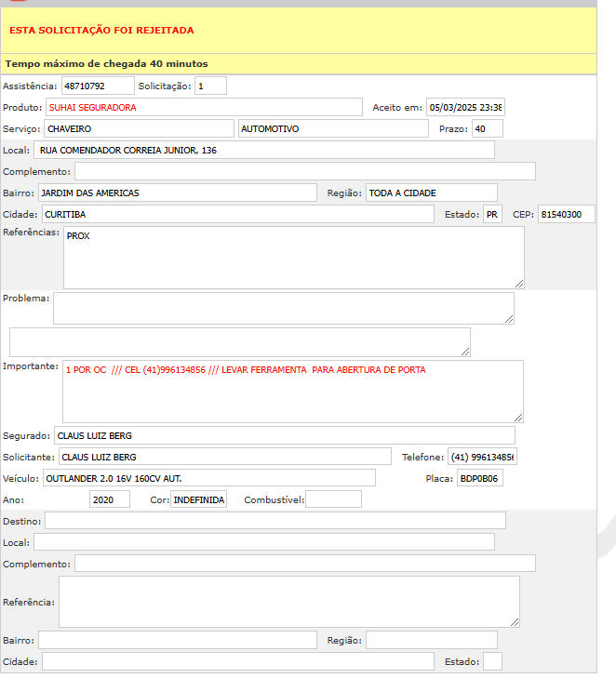Image resolution: width=616 pixels, height=678 pixels.
Task: Click the Assistência field showing 48710792
Action: [x=97, y=86]
